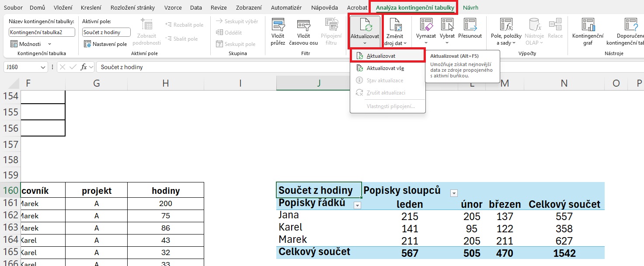Select column H header
This screenshot has height=266, width=644.
(x=165, y=83)
